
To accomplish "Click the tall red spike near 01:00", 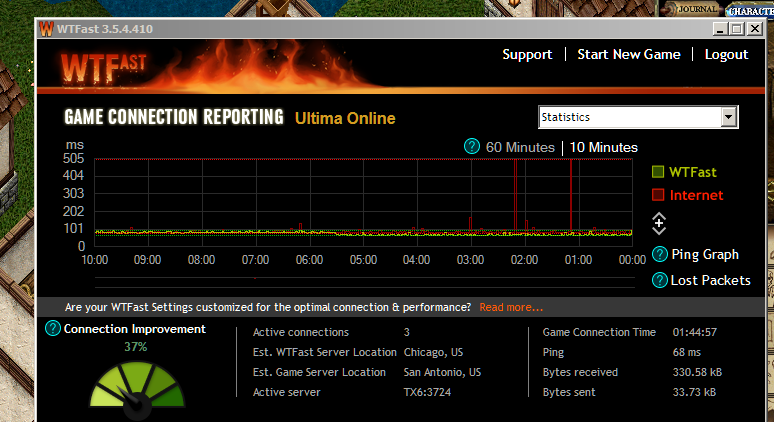I will [x=571, y=195].
